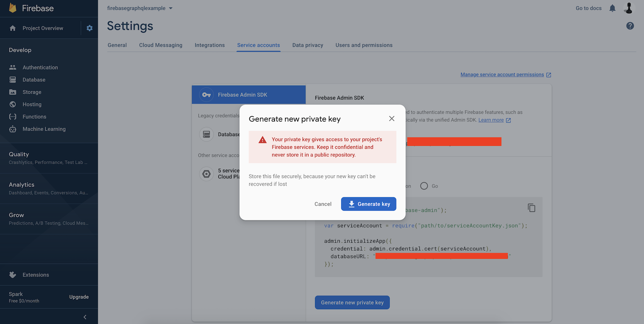Open the project settings gear icon
Image resolution: width=644 pixels, height=324 pixels.
pos(89,28)
